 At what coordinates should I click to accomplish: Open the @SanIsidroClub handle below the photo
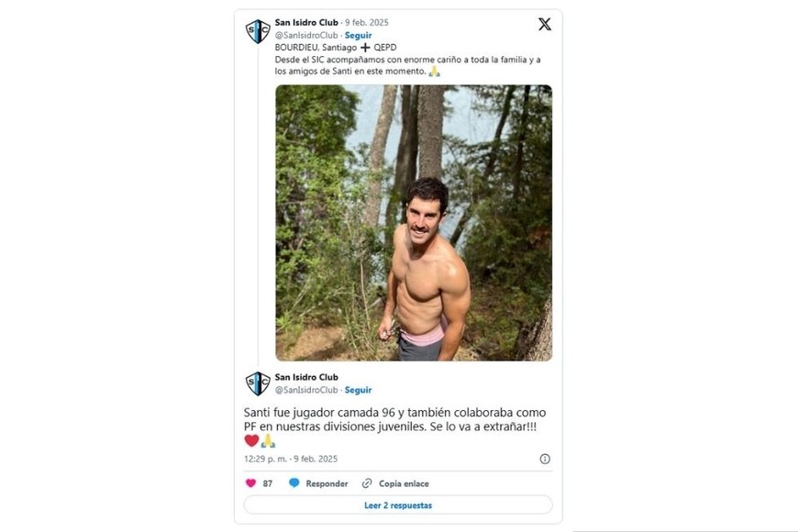coord(306,390)
